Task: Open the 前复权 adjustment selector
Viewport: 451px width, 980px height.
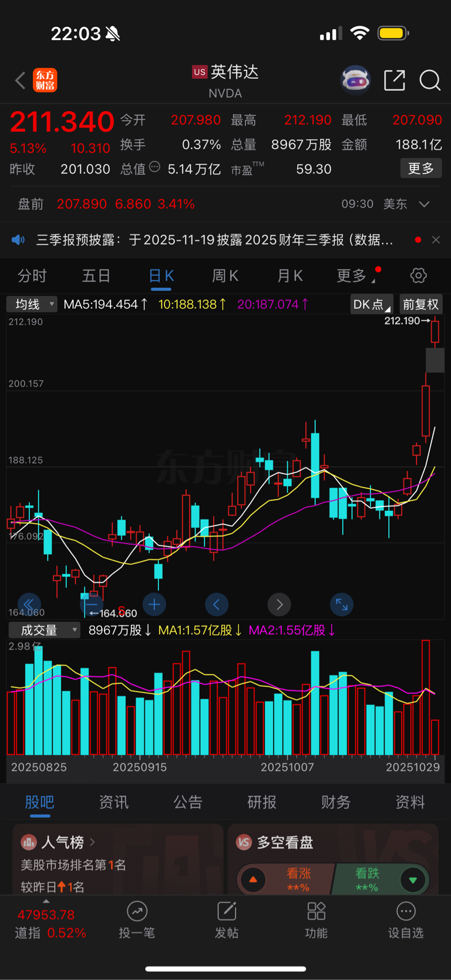Action: click(420, 304)
